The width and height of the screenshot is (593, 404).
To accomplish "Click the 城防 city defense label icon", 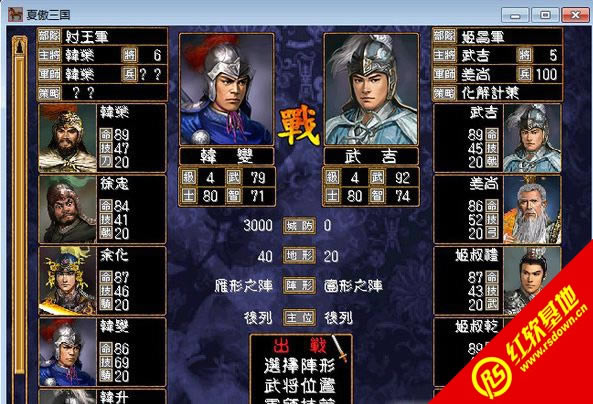I will point(299,226).
